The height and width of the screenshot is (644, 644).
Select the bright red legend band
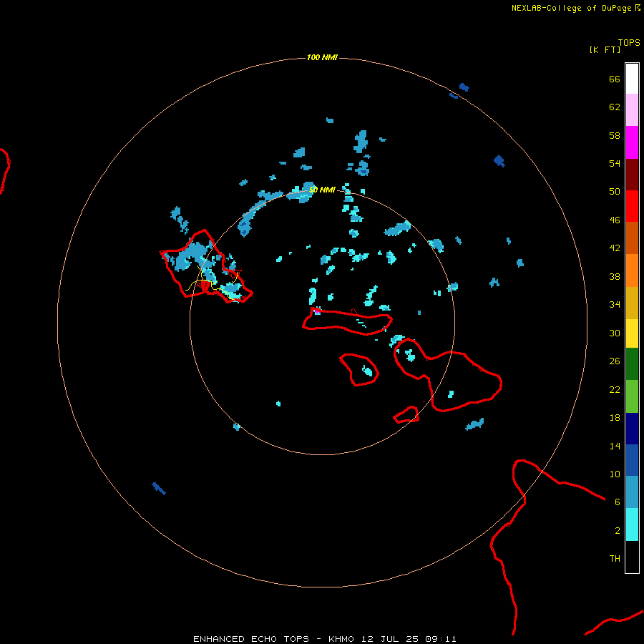[x=632, y=206]
